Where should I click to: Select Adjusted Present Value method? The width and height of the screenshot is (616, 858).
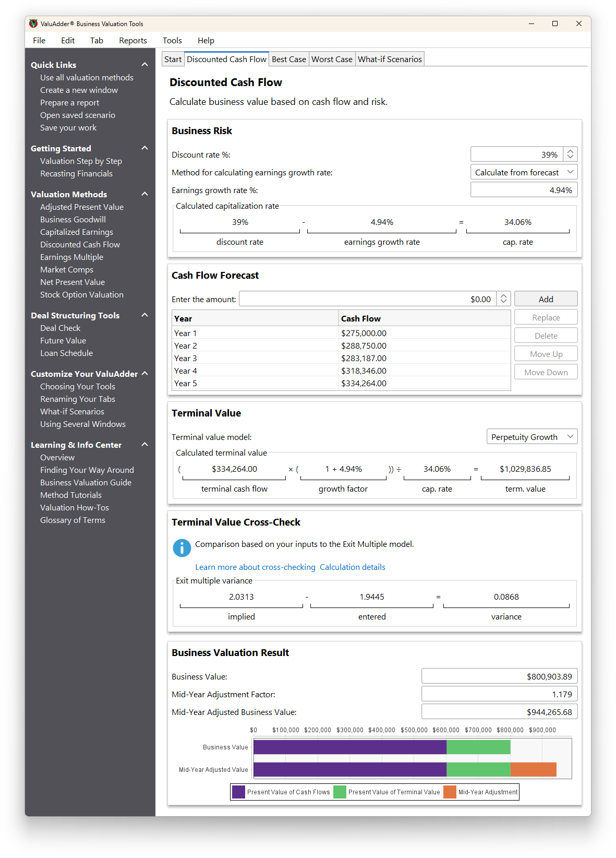point(82,207)
